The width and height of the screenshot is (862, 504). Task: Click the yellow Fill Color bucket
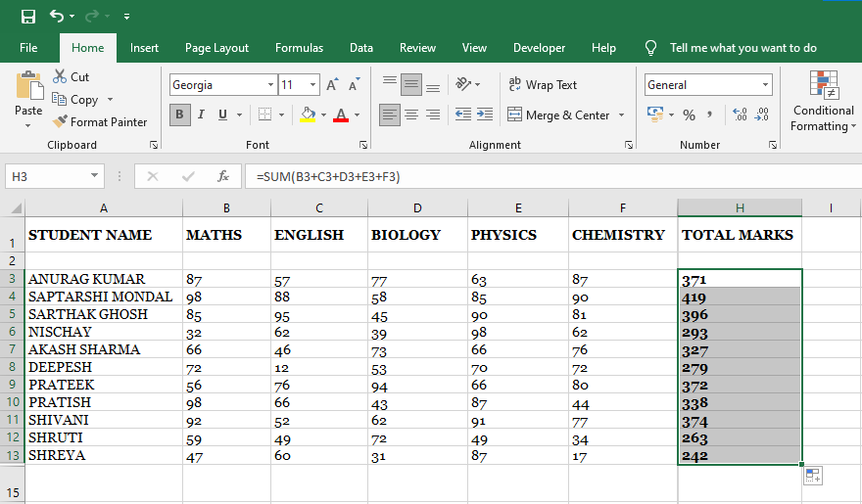[x=308, y=115]
